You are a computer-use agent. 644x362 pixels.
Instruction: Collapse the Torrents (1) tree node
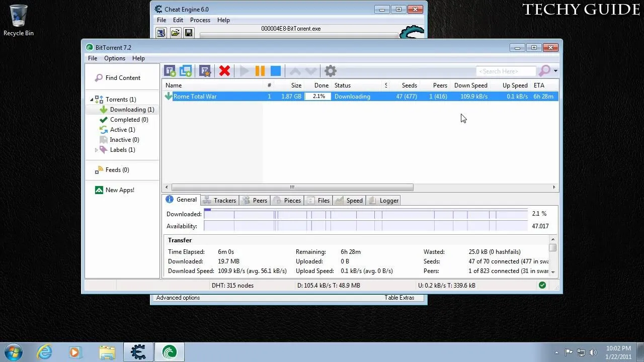pyautogui.click(x=92, y=100)
